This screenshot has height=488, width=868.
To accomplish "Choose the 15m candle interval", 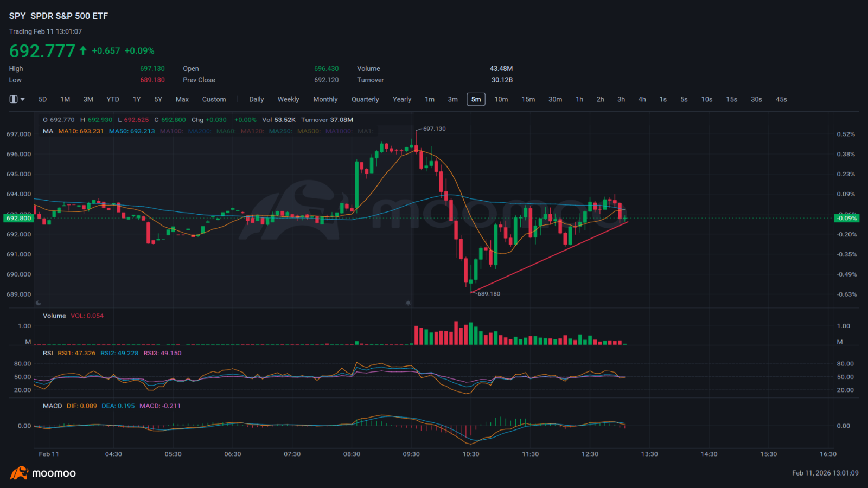I will pyautogui.click(x=528, y=99).
